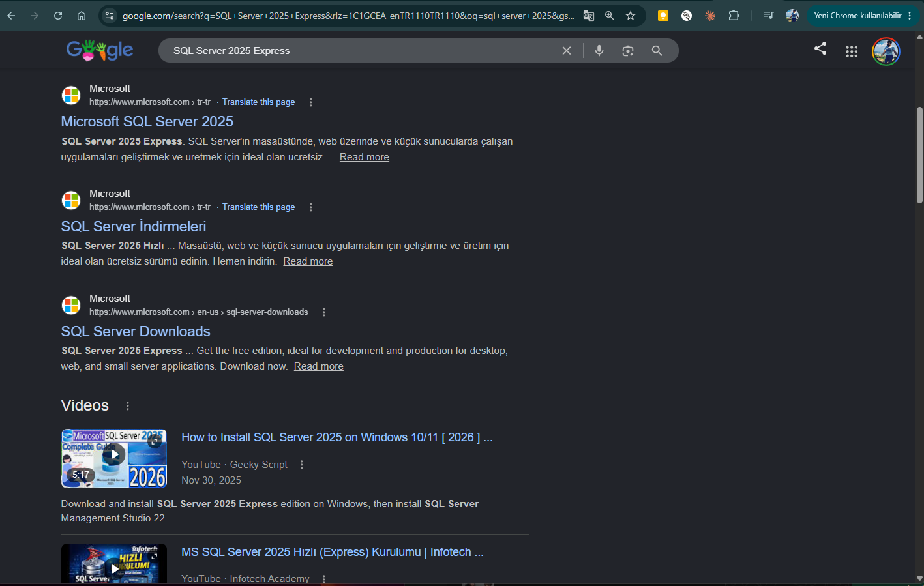Read more of the SQL Server İndirmeleri snippet
Screen dimensions: 924x586
coord(308,261)
